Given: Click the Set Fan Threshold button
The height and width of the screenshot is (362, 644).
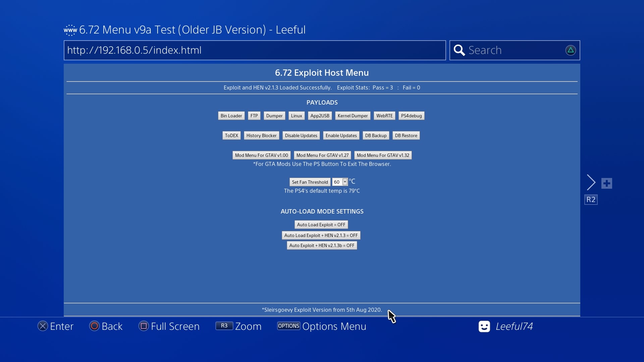Looking at the screenshot, I should [x=310, y=182].
